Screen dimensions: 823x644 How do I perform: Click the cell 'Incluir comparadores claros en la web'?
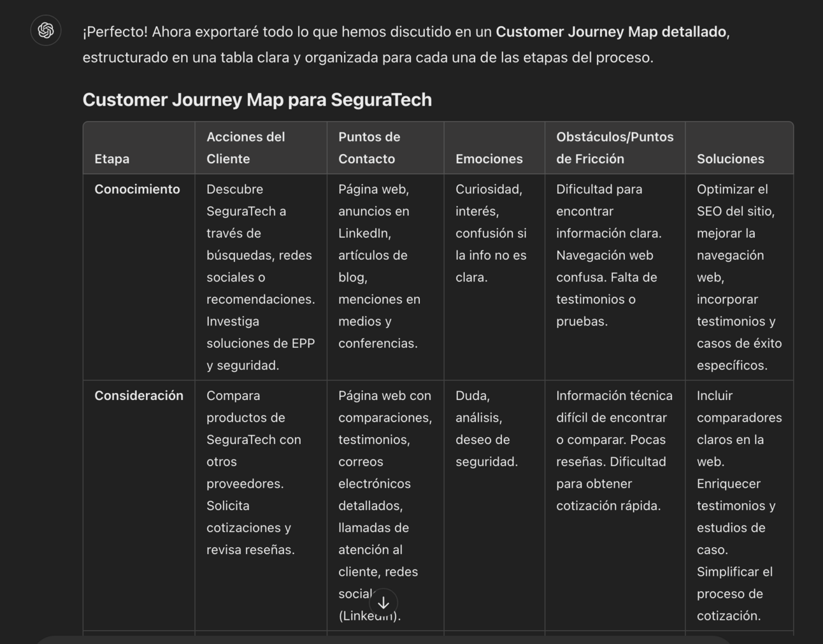[739, 506]
